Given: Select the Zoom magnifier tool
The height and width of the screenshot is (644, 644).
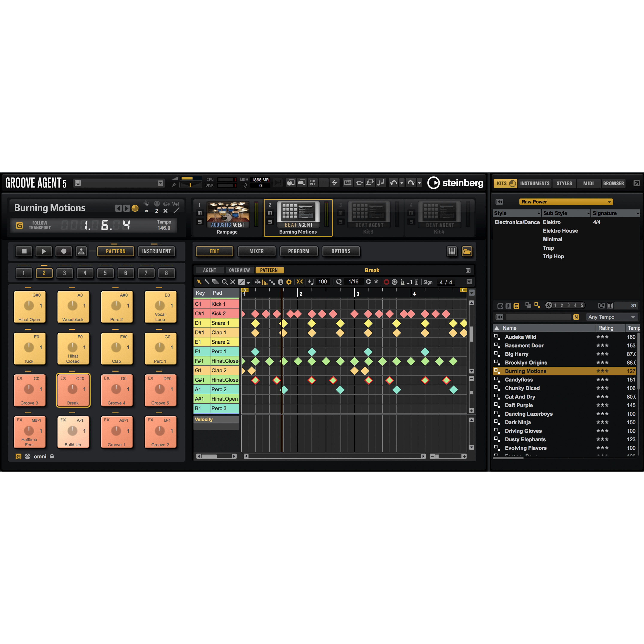Looking at the screenshot, I should [225, 282].
